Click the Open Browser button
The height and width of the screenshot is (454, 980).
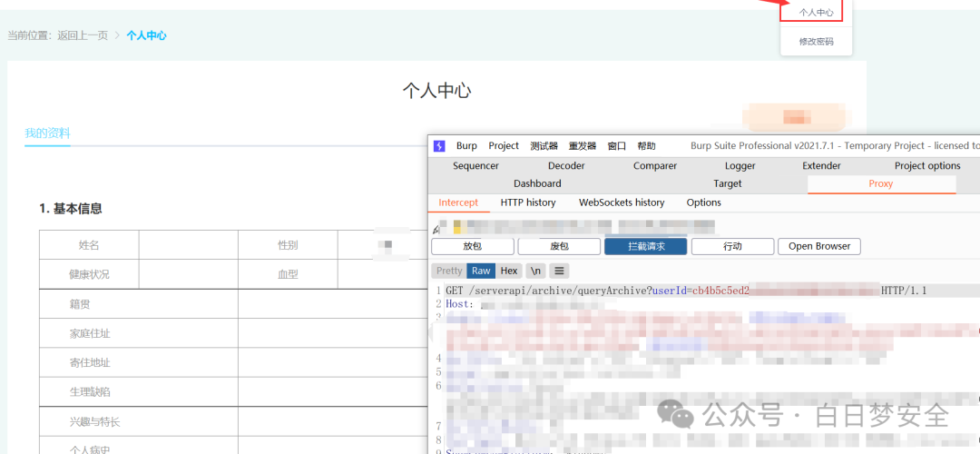818,246
